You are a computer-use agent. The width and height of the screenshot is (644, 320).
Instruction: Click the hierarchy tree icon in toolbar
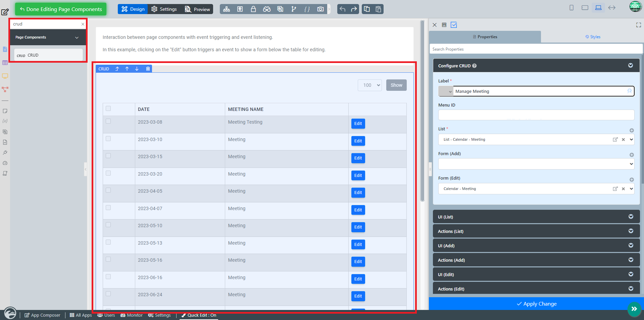click(x=227, y=9)
